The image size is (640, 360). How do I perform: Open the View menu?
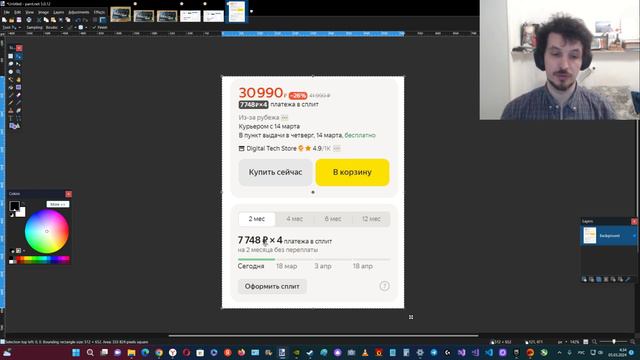tap(30, 12)
